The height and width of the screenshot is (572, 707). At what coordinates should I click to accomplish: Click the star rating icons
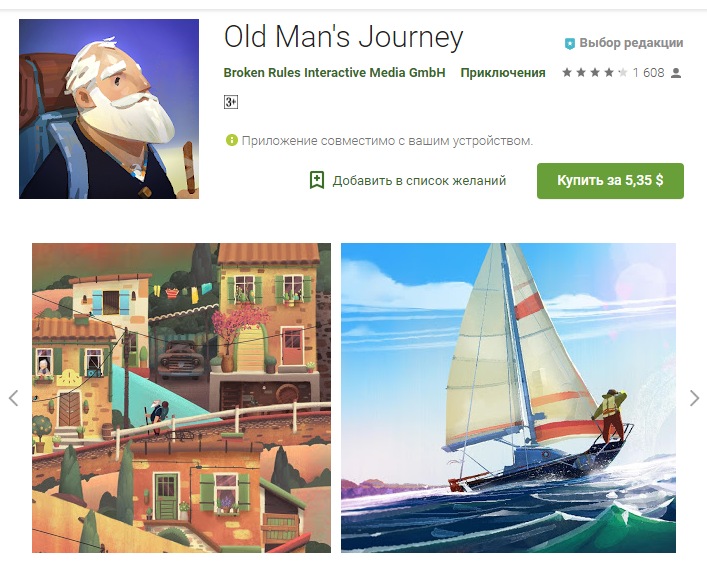[594, 72]
